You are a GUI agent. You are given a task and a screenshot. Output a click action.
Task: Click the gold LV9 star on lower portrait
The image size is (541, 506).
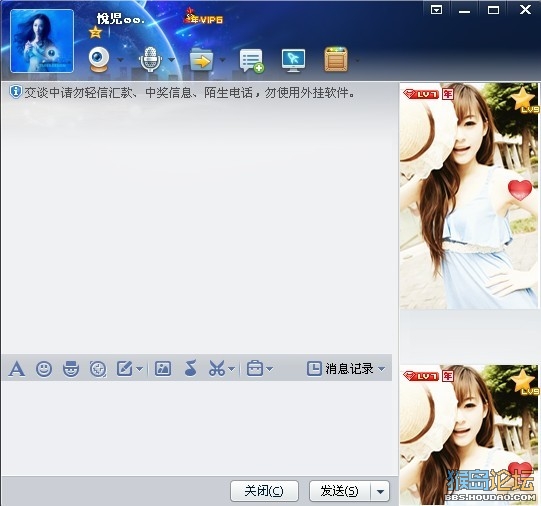(x=524, y=382)
